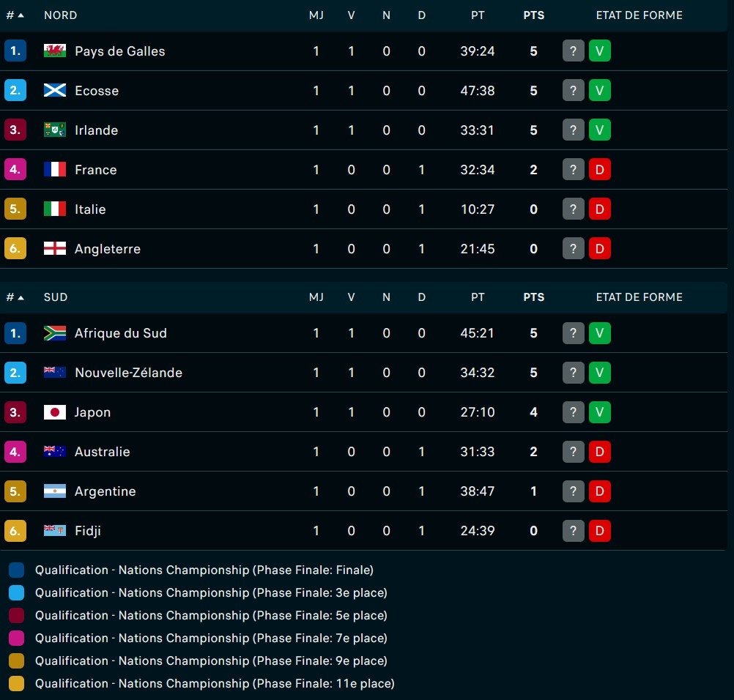
Task: Select the ETAT DE FORME header in NORD table
Action: pos(639,15)
